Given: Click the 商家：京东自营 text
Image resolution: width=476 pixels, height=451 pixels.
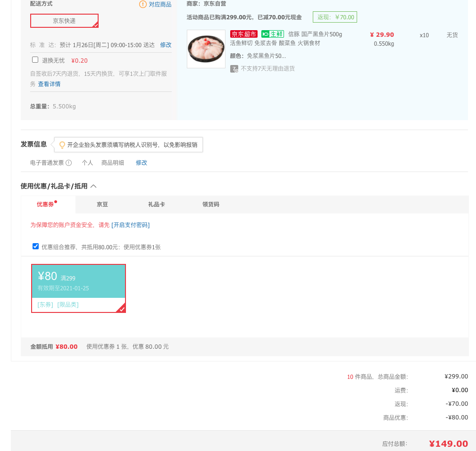Looking at the screenshot, I should 206,4.
